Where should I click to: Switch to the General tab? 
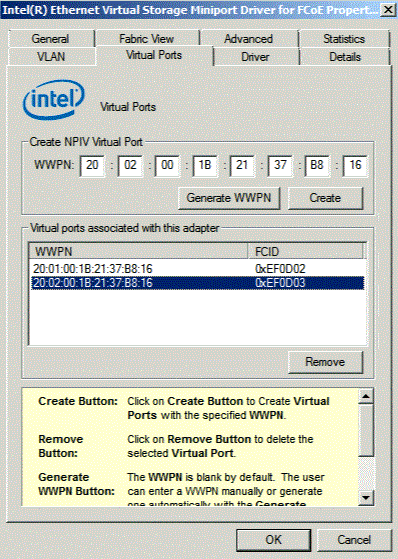point(51,39)
